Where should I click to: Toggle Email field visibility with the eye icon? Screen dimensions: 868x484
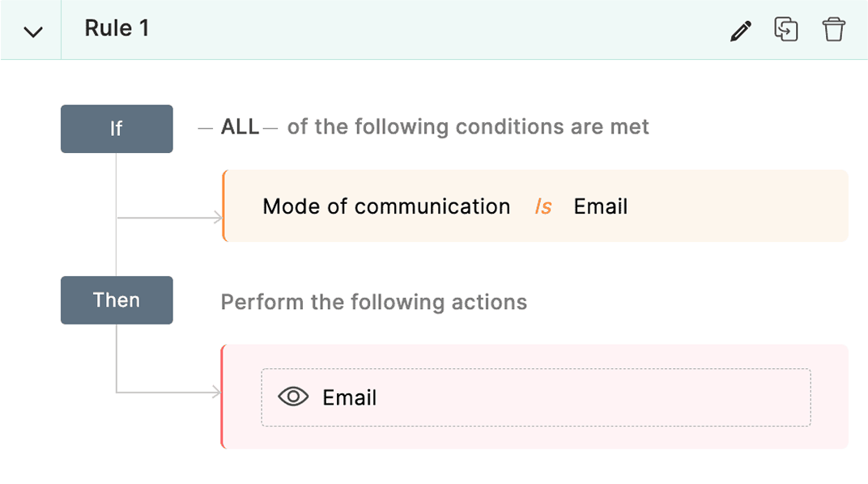coord(291,397)
